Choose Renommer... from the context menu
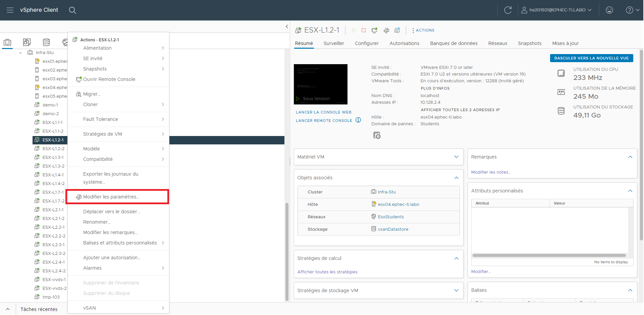The width and height of the screenshot is (644, 315). [x=118, y=222]
